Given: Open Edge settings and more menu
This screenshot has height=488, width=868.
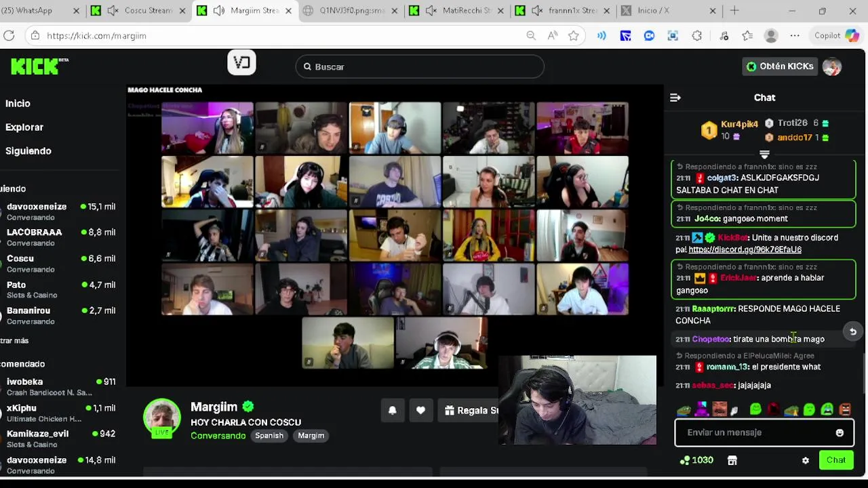Looking at the screenshot, I should click(x=795, y=36).
